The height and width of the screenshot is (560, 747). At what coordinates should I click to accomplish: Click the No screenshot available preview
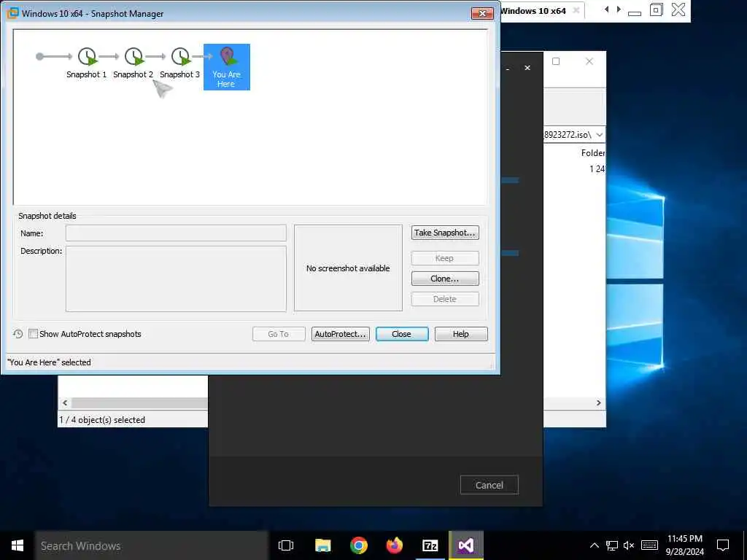pyautogui.click(x=348, y=268)
